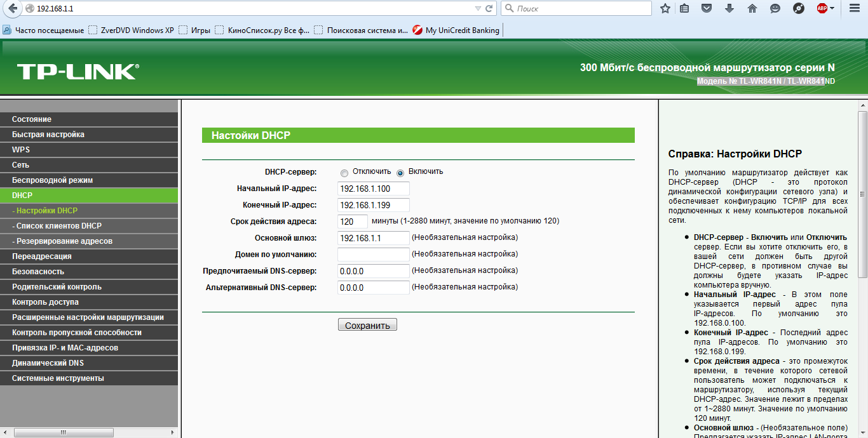The image size is (868, 438).
Task: Open Firefox hamburger menu
Action: click(855, 8)
